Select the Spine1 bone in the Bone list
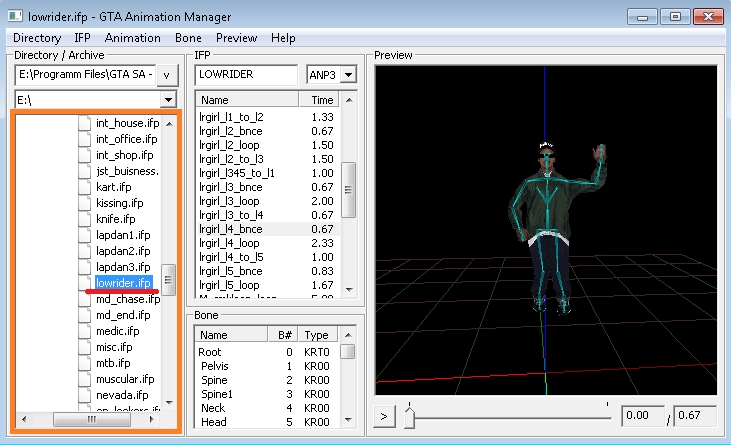This screenshot has width=731, height=445. (218, 394)
